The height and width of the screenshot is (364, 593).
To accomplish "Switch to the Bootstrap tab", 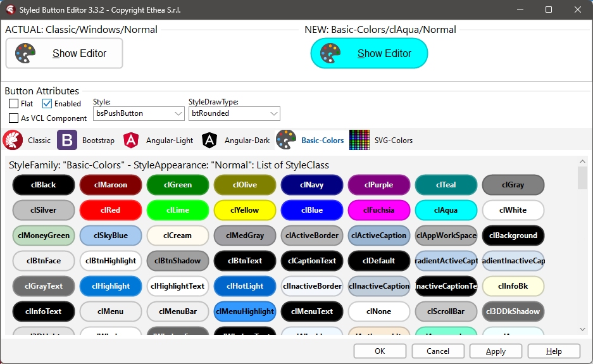I will [x=86, y=141].
